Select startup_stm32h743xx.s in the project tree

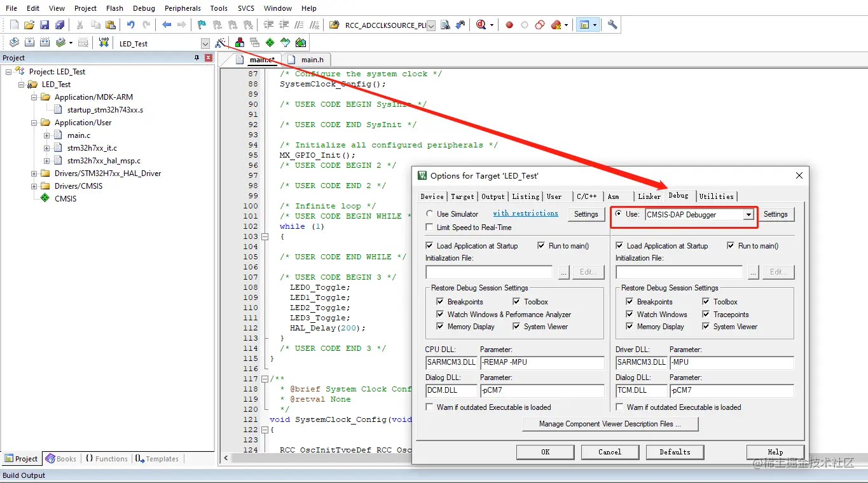pyautogui.click(x=105, y=110)
